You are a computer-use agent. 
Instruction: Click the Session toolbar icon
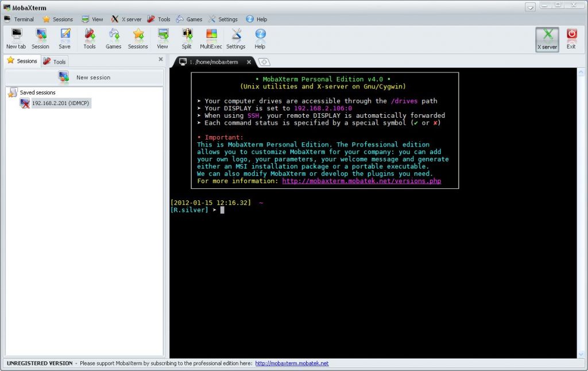tap(41, 38)
